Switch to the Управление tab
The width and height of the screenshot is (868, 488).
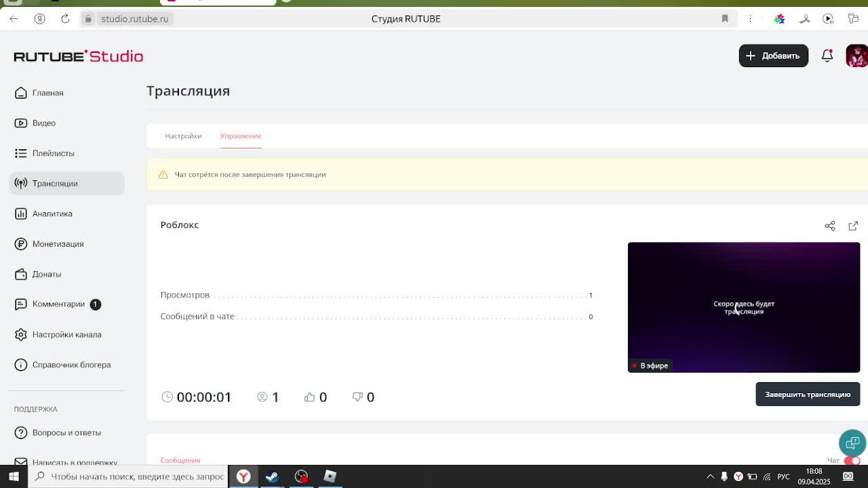click(x=241, y=136)
